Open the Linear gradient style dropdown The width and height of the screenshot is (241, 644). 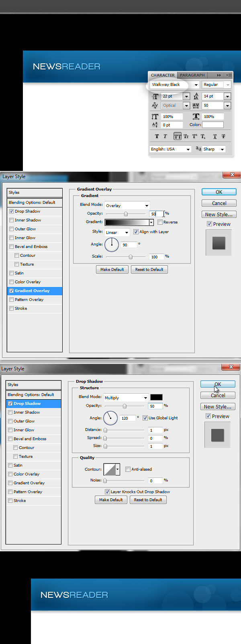(117, 232)
